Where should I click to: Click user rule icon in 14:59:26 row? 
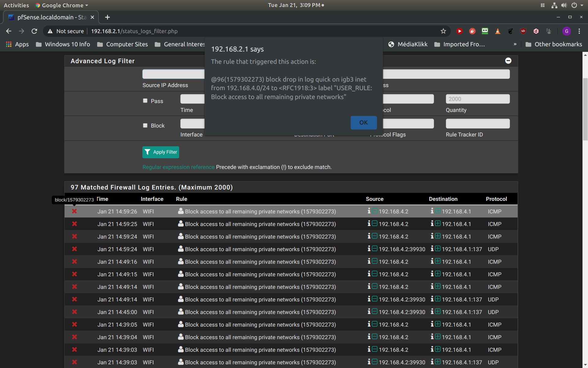pyautogui.click(x=181, y=211)
